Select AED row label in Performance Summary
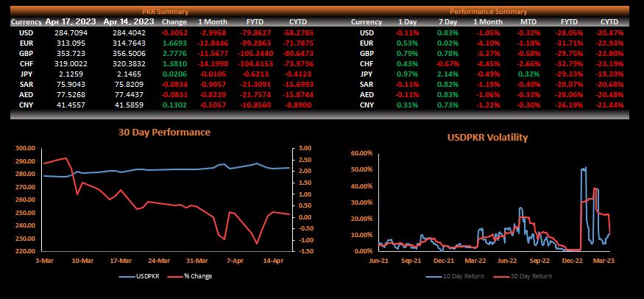This screenshot has height=299, width=644. [x=367, y=94]
